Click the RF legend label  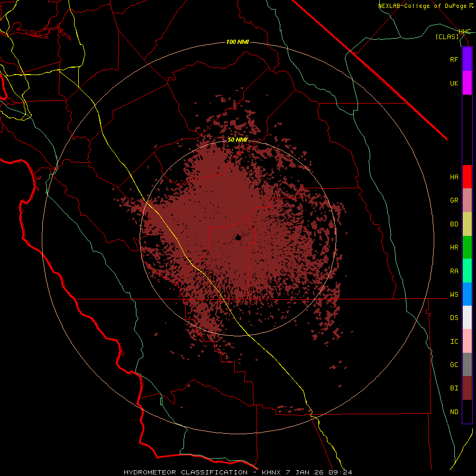click(x=454, y=59)
